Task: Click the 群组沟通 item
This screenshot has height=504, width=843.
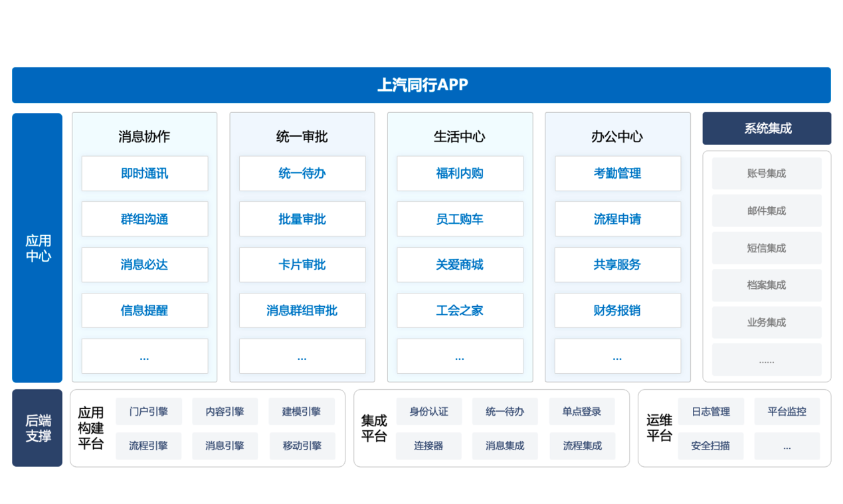Action: coord(144,219)
